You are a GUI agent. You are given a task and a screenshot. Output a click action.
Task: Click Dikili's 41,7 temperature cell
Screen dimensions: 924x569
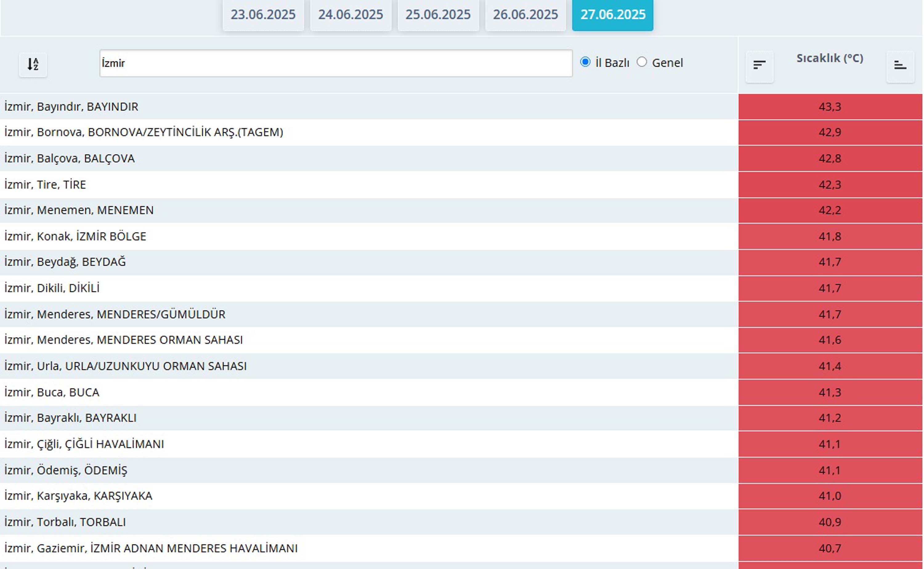[x=830, y=288]
